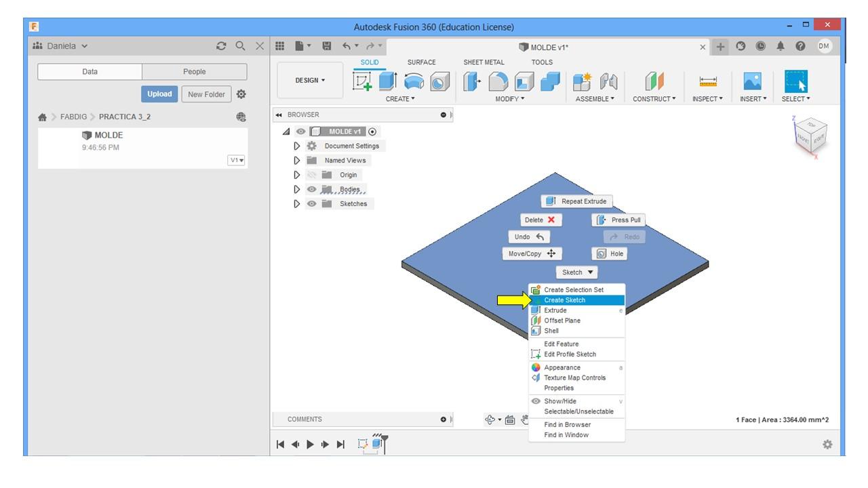Open timeline settings gear at bottom right
Viewport: 868px width, 488px height.
pos(827,445)
